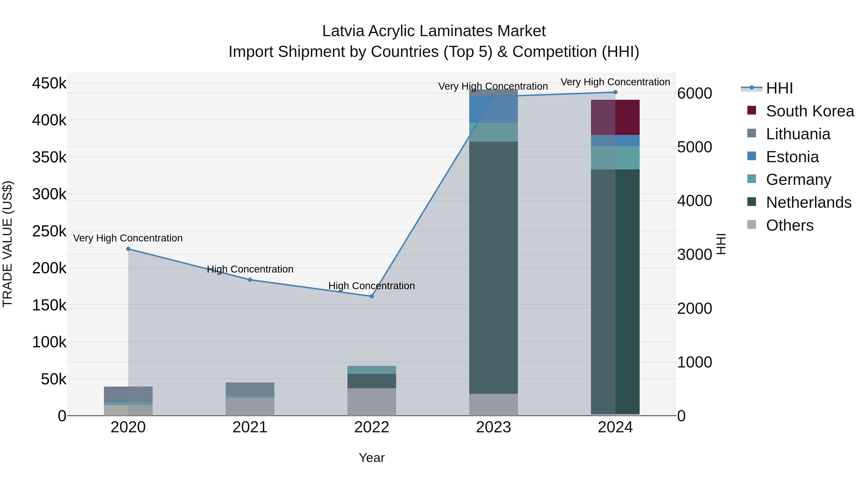Screen dimensions: 868x488
Task: Click the 'Very High Concentration' annotation above 2020
Action: [128, 238]
